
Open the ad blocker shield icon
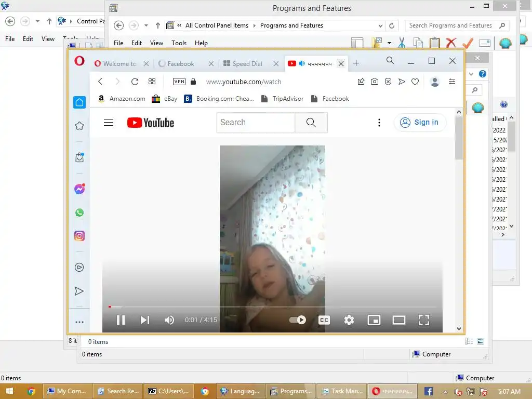[388, 82]
